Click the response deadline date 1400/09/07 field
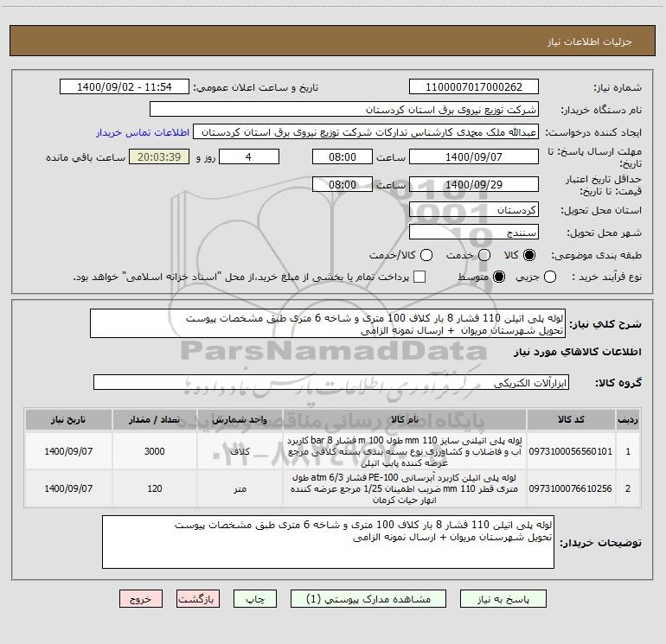The image size is (666, 644). pos(474,156)
